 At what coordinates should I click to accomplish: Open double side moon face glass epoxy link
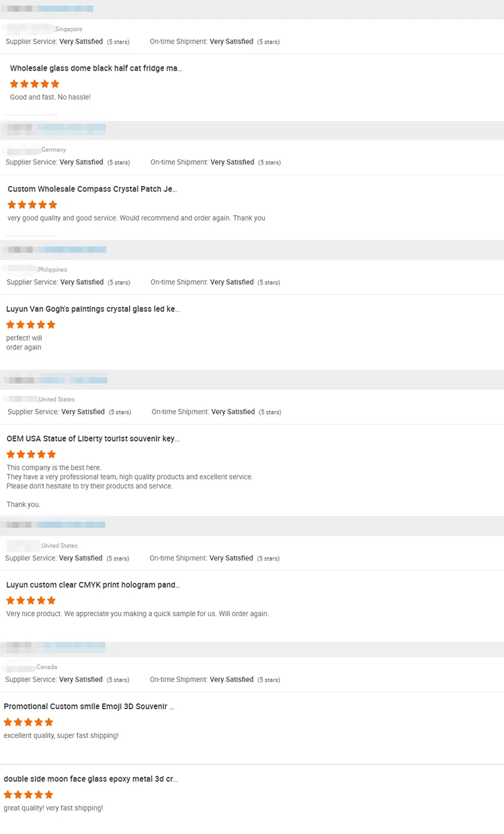pos(91,780)
